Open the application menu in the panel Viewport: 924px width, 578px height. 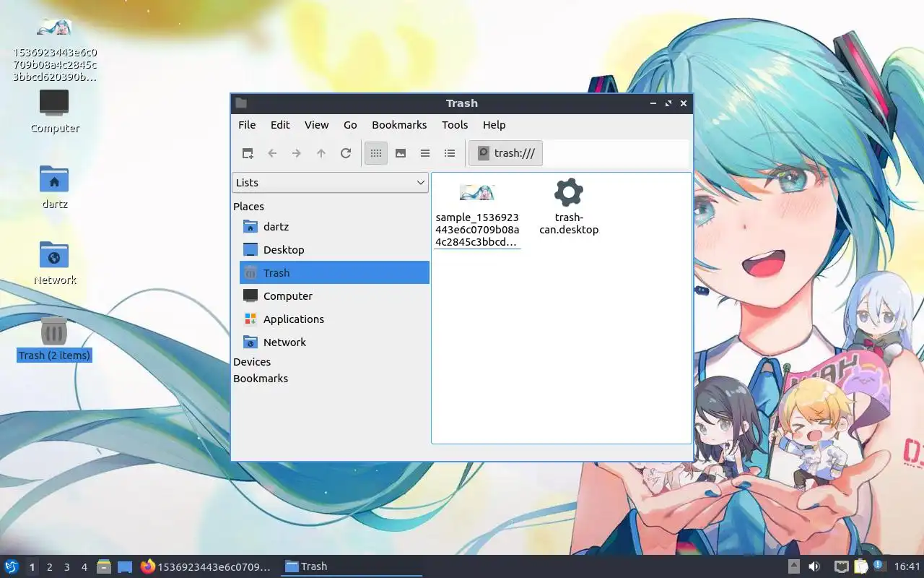[12, 566]
